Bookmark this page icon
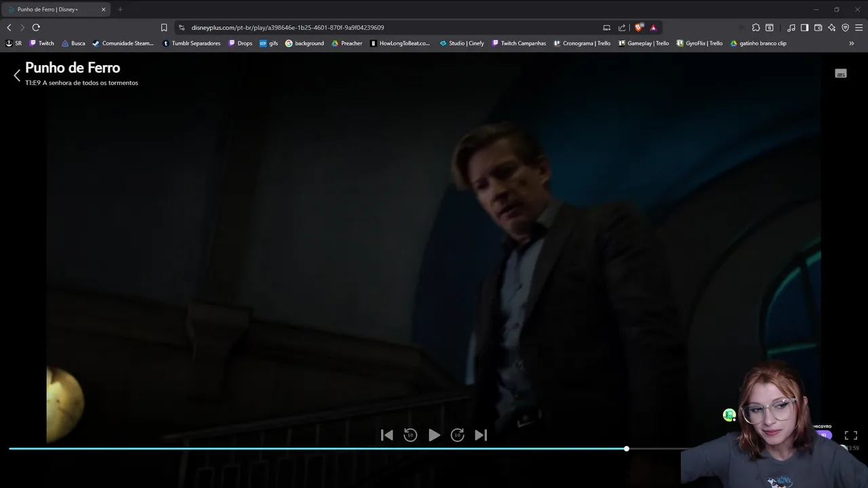Viewport: 868px width, 488px height. tap(164, 28)
